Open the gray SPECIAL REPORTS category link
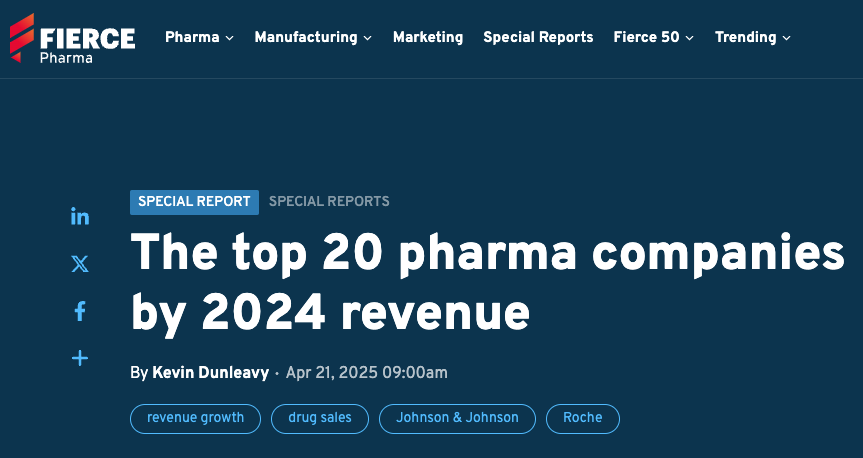The width and height of the screenshot is (863, 458). (x=329, y=201)
